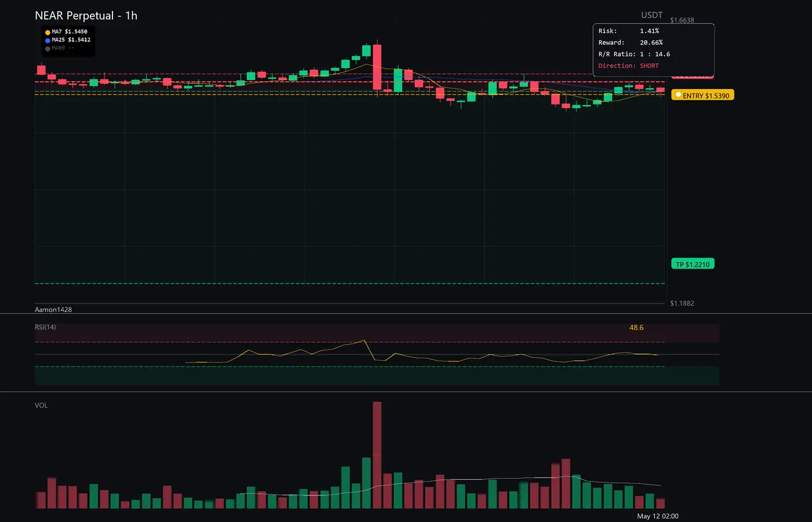
Task: Click the 'Direction: SHORT' line
Action: (629, 66)
